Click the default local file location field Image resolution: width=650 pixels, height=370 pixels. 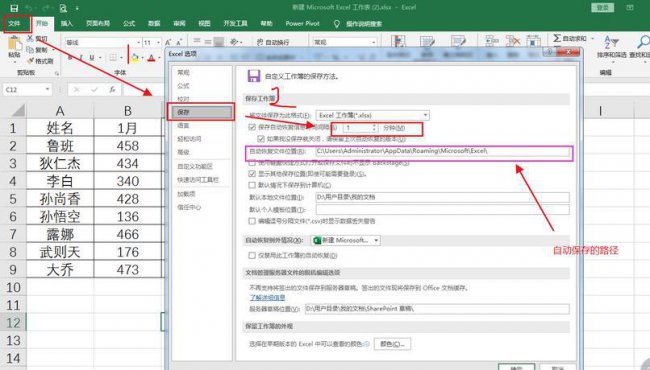[x=442, y=197]
